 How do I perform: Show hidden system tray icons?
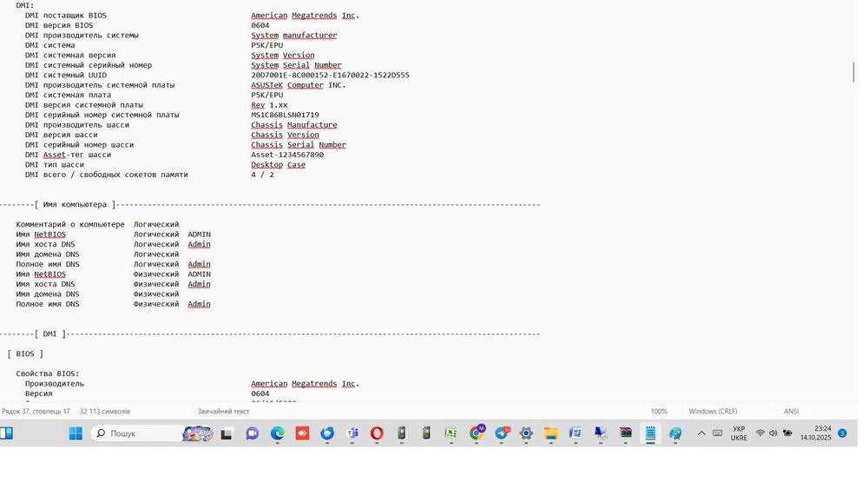tap(700, 433)
